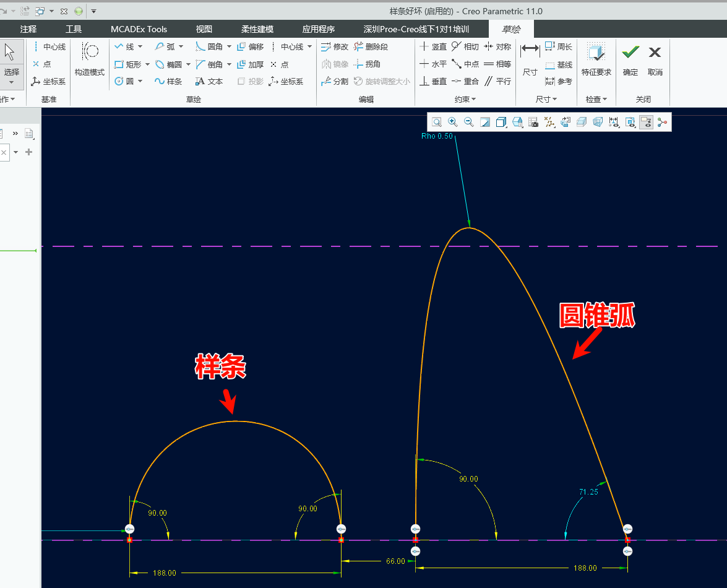Click the Rho 0.50 dimension value
Screen dimensions: 727x588
point(437,136)
